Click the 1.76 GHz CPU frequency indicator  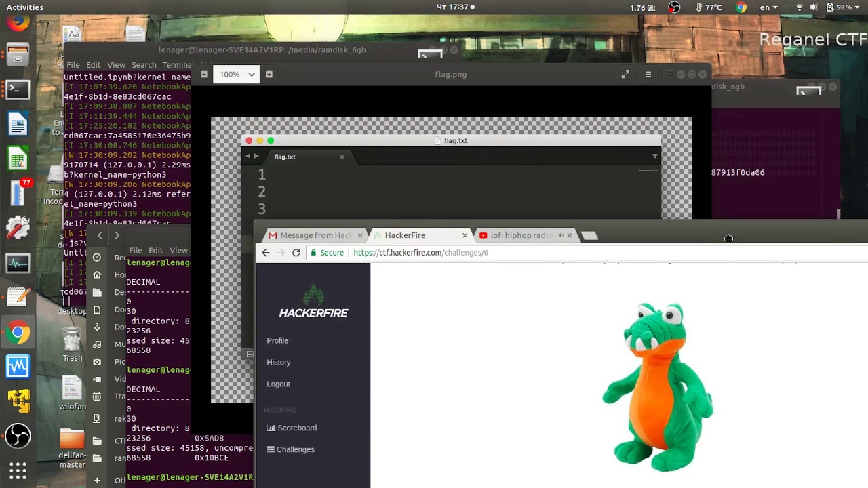click(642, 7)
